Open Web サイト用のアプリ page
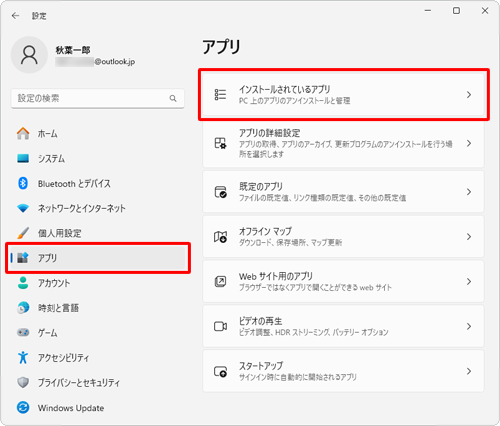 (x=343, y=282)
